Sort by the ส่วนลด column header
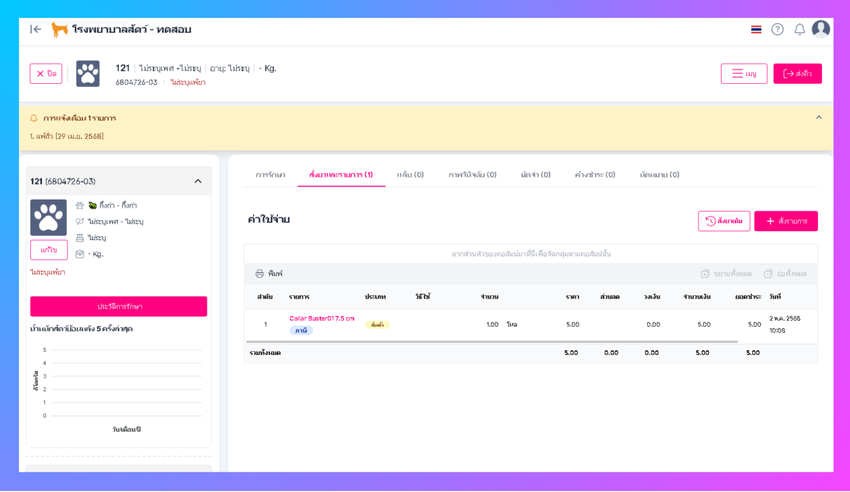Screen dimensions: 850x492 (x=610, y=297)
